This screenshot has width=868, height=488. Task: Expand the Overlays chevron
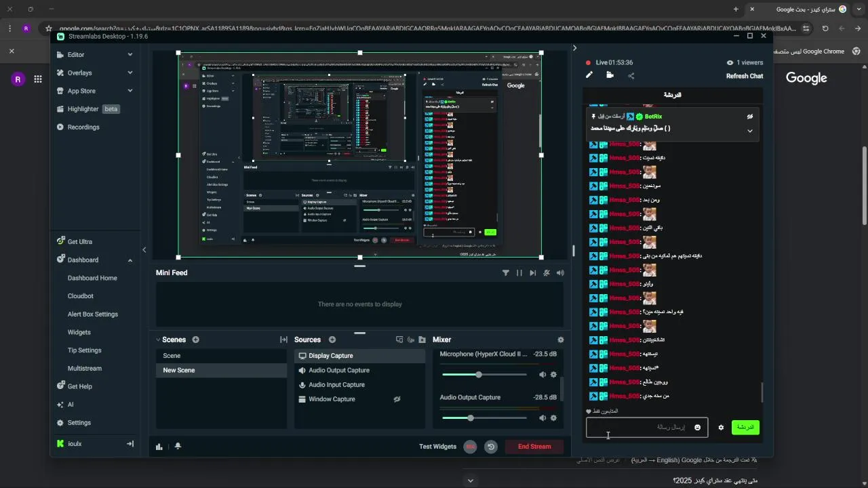click(130, 73)
